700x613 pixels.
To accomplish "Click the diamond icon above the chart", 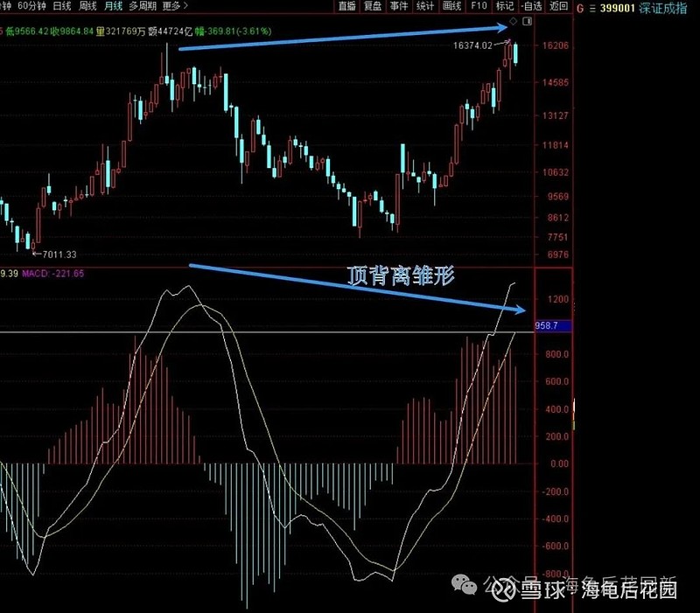I will (x=514, y=21).
